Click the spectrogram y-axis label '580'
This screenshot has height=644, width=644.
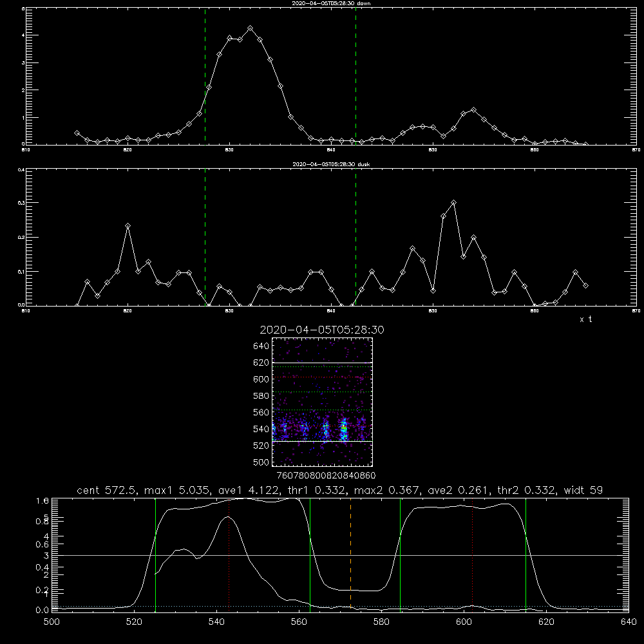(261, 396)
